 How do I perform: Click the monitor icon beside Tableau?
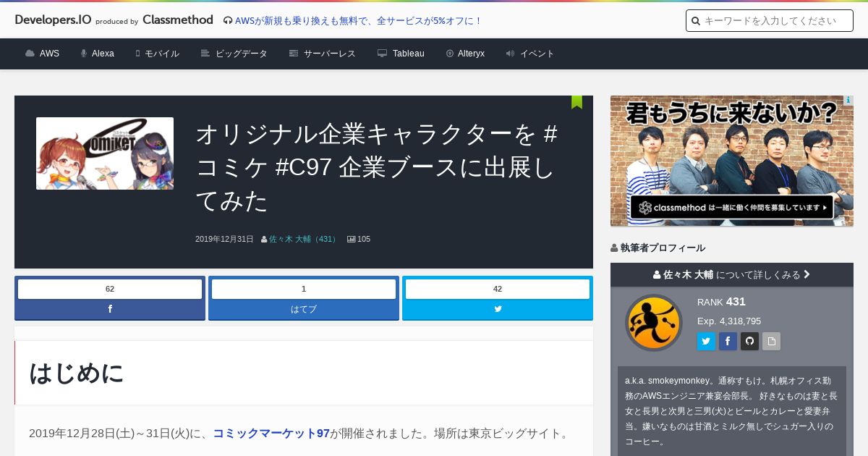point(382,54)
